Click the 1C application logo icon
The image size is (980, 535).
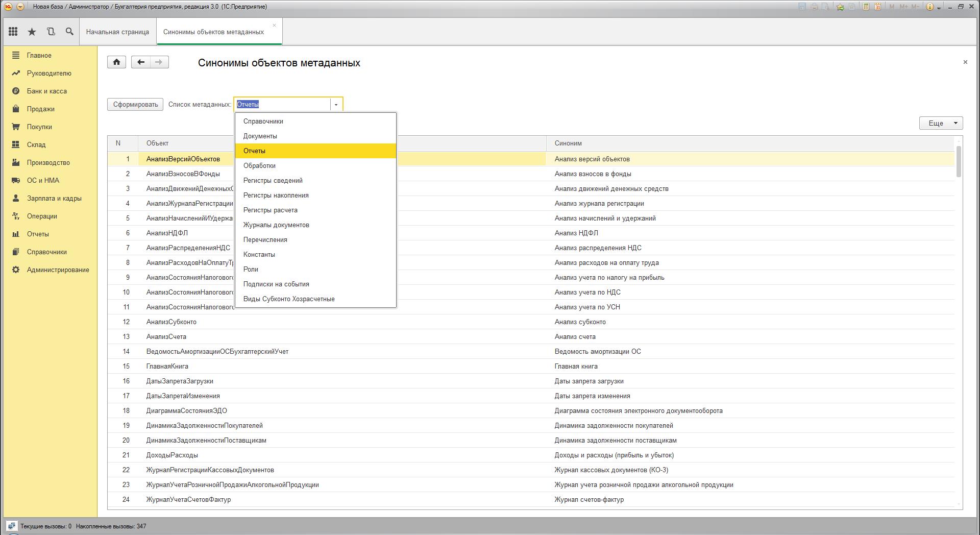8,7
